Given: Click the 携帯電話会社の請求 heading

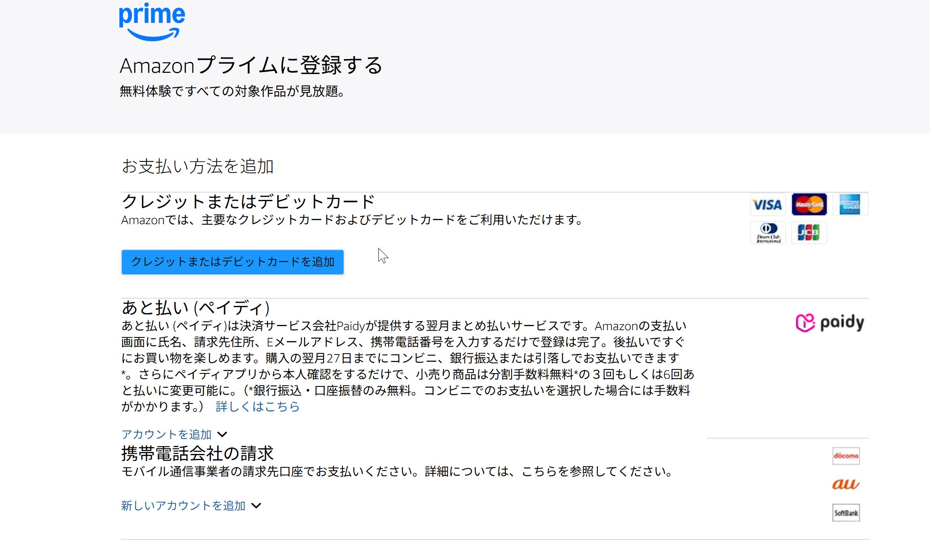Looking at the screenshot, I should (197, 454).
